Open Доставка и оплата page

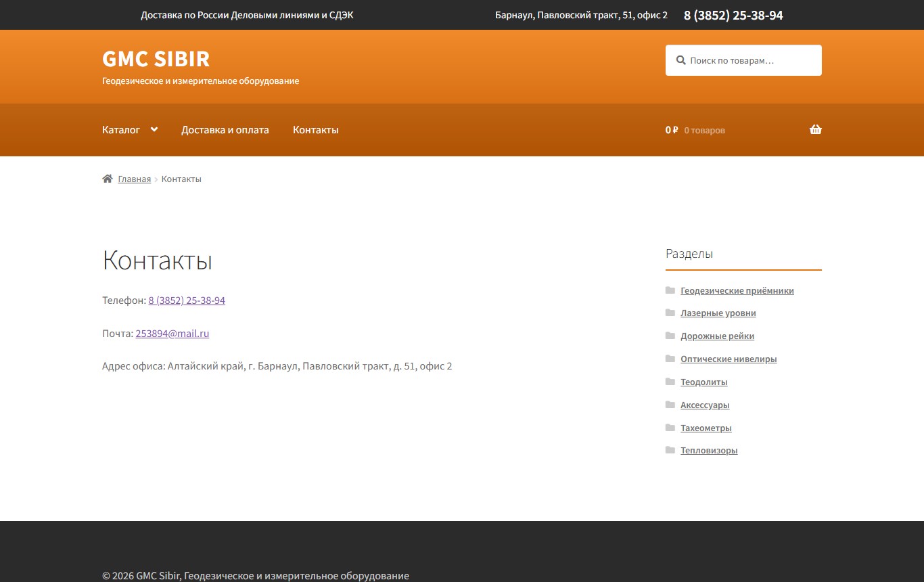point(225,130)
